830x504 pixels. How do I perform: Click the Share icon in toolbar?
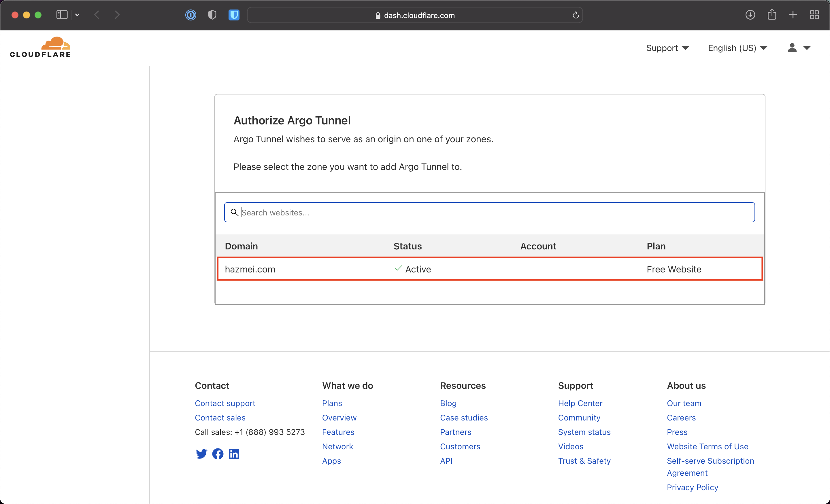point(772,15)
